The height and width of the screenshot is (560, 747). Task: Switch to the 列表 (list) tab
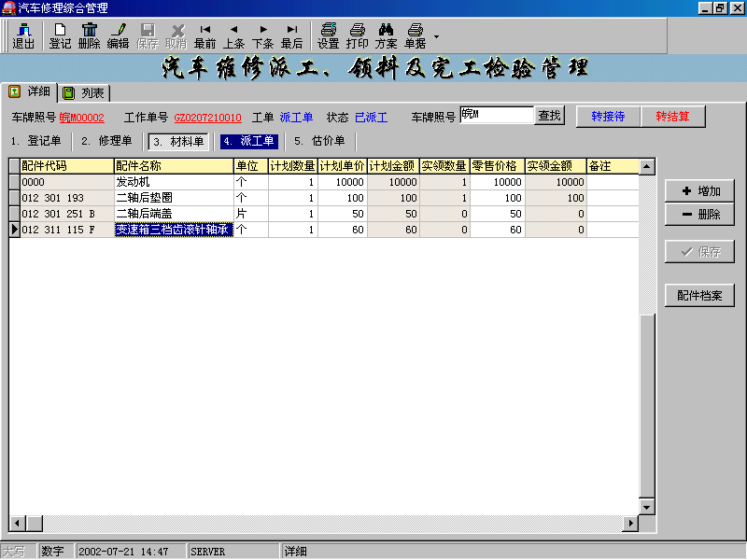tap(84, 92)
